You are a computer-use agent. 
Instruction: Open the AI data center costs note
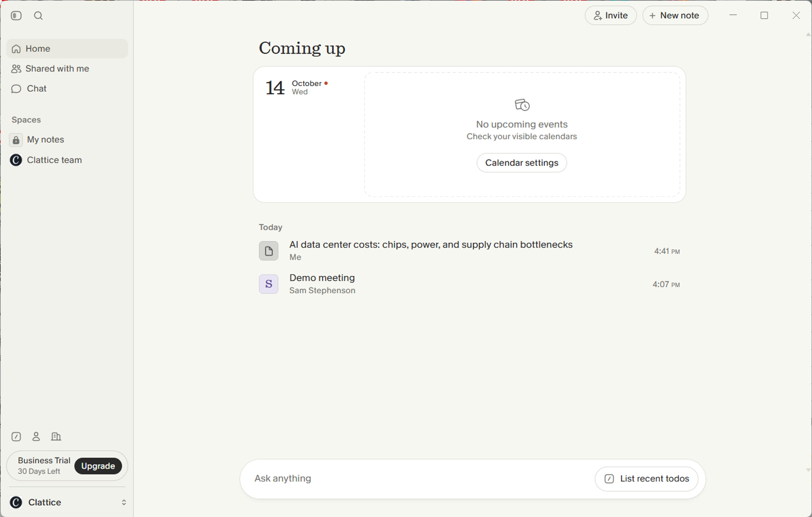tap(469, 251)
